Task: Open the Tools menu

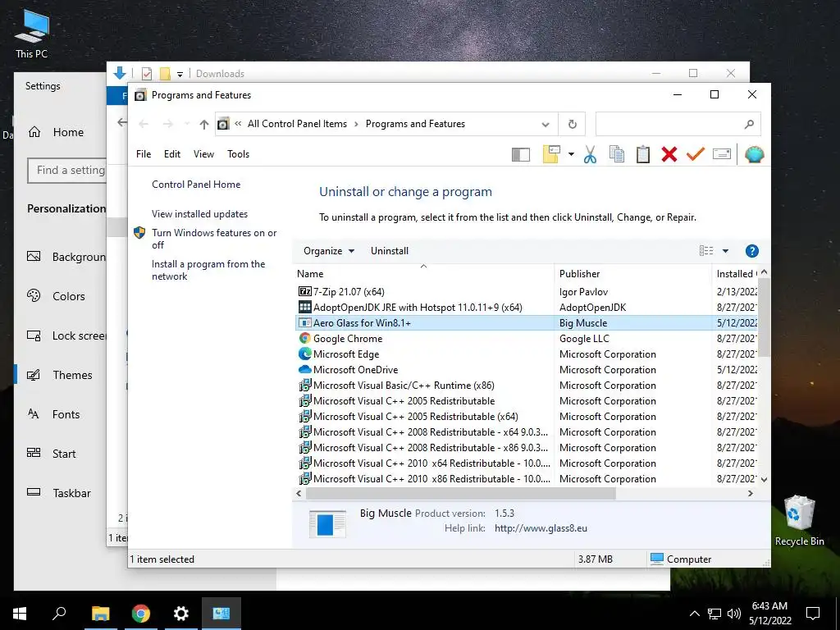Action: click(239, 154)
